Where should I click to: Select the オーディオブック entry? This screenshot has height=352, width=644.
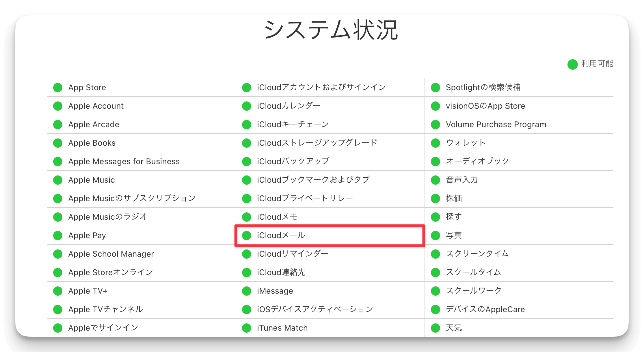(x=478, y=161)
